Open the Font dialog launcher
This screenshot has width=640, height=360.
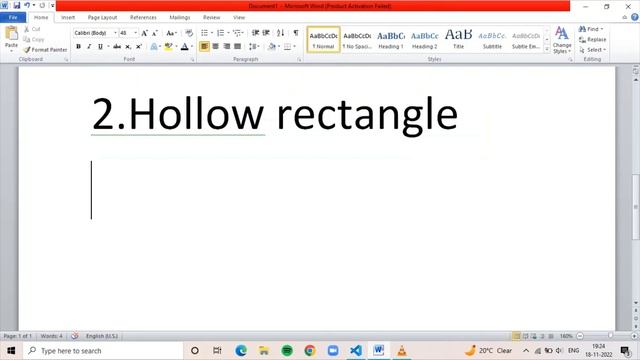[x=192, y=60]
